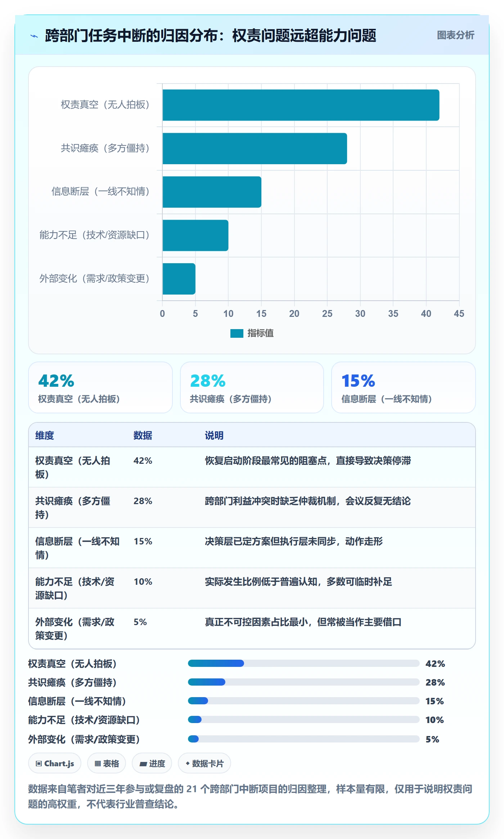Viewport: 504px width, 839px height.
Task: Click the 共识瘫痪 28% progress bar
Action: pos(304,682)
